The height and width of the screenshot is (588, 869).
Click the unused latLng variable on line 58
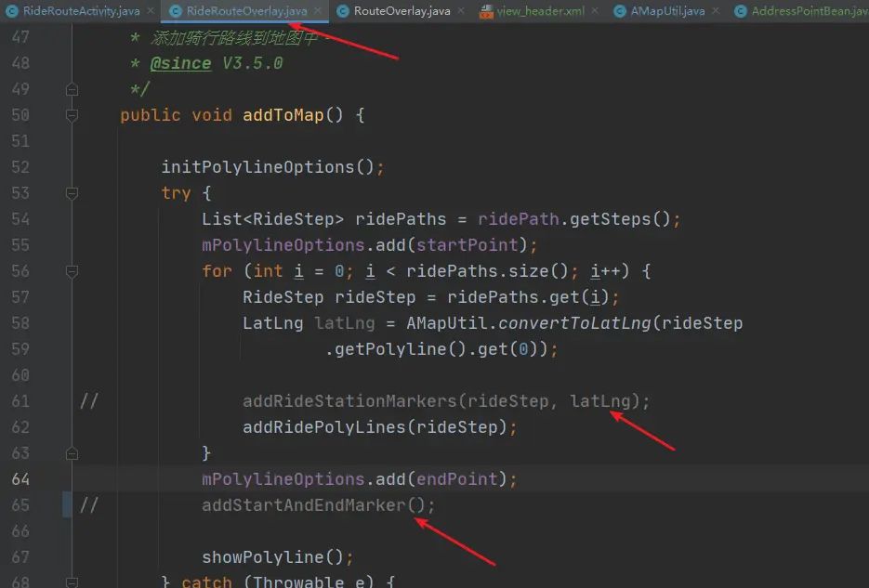click(x=344, y=323)
